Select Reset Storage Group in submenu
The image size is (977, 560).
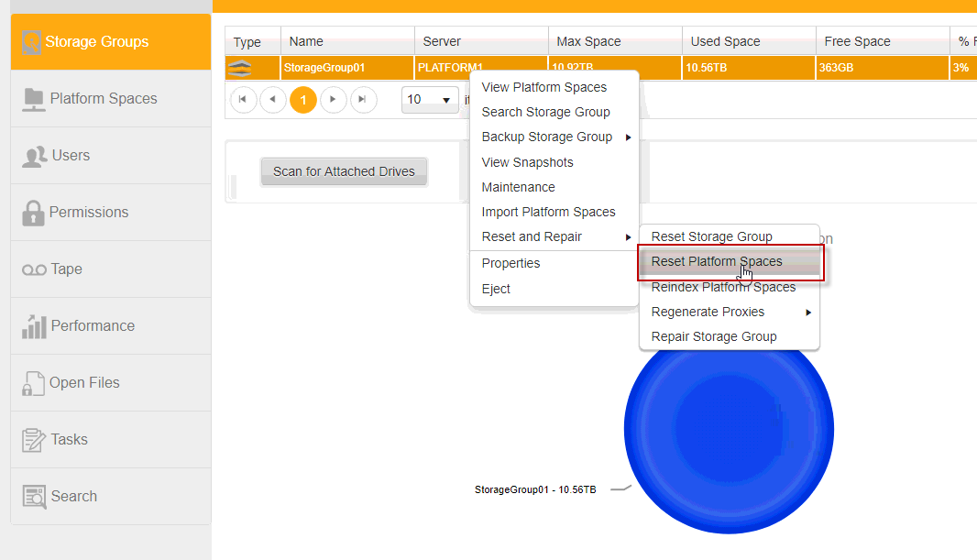pyautogui.click(x=711, y=236)
